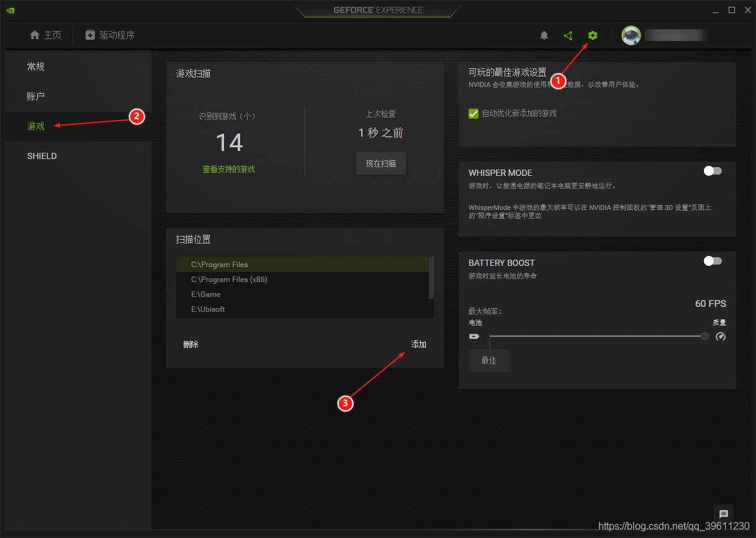Click 删除 under scan locations
Screen dimensions: 756x538
[191, 344]
